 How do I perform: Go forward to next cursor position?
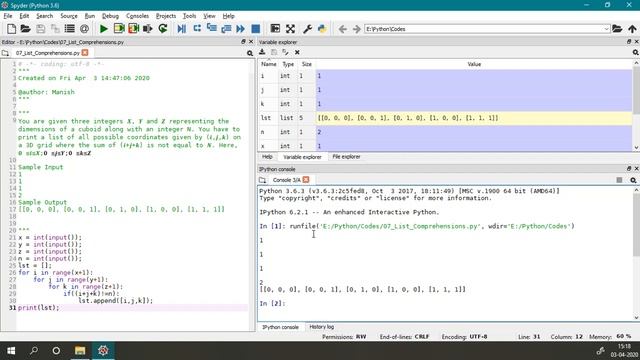click(357, 29)
